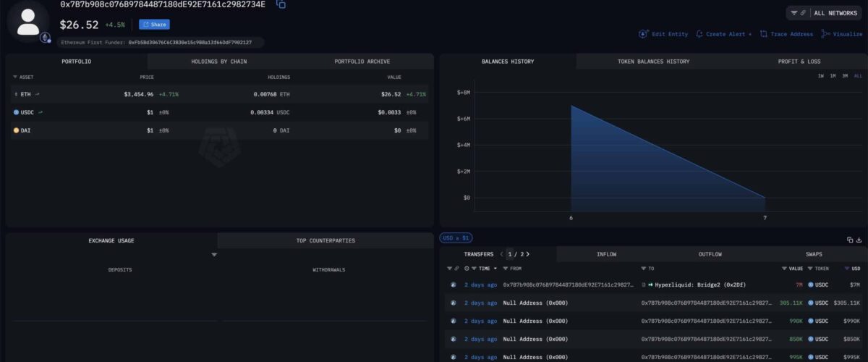Select the 1W chart time range
This screenshot has width=868, height=362.
pyautogui.click(x=821, y=76)
